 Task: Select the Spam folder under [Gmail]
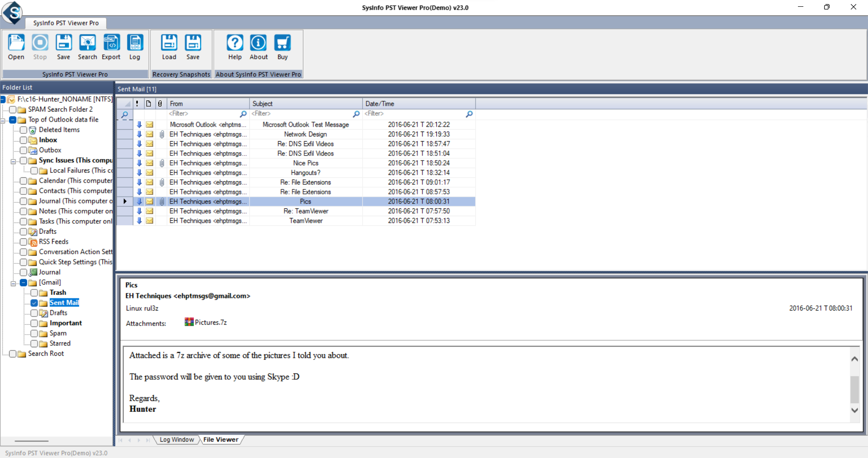[x=58, y=333]
